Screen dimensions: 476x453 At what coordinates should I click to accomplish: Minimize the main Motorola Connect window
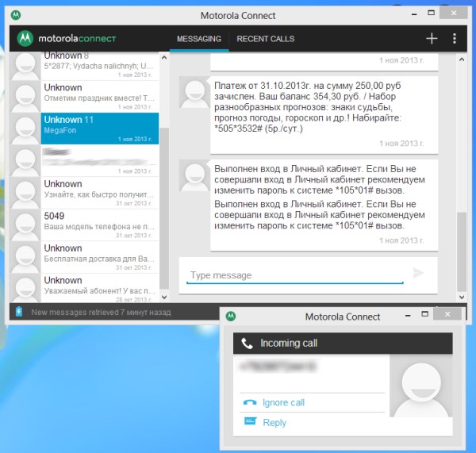point(414,14)
